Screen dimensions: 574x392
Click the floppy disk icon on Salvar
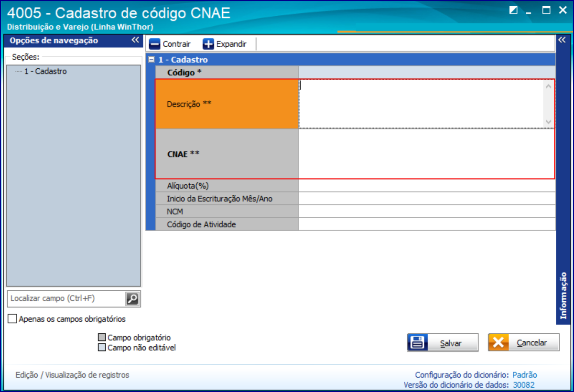[417, 343]
